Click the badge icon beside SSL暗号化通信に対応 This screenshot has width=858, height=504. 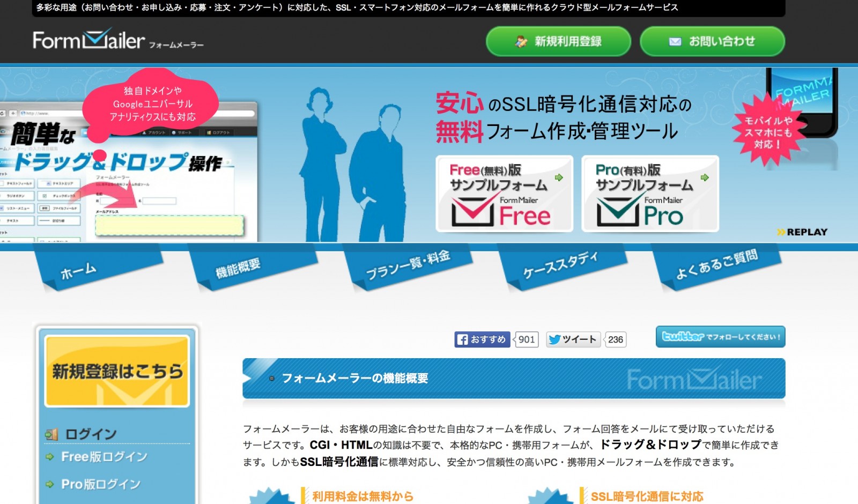[551, 495]
